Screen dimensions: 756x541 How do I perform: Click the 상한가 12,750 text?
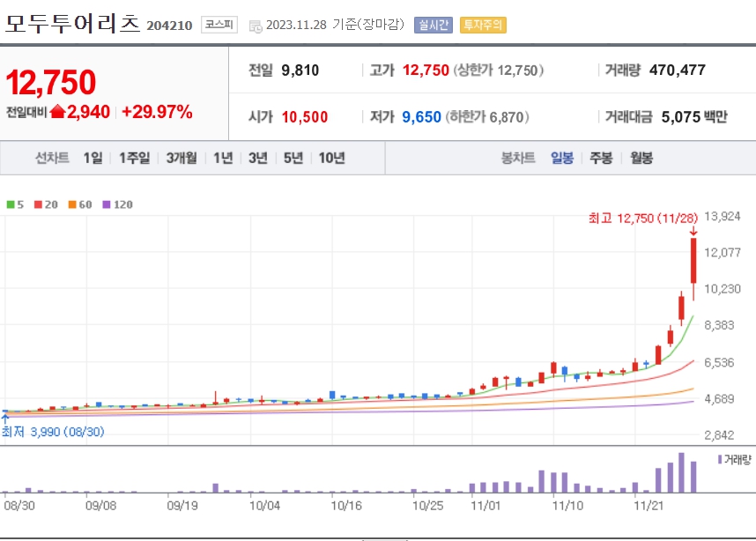point(498,70)
